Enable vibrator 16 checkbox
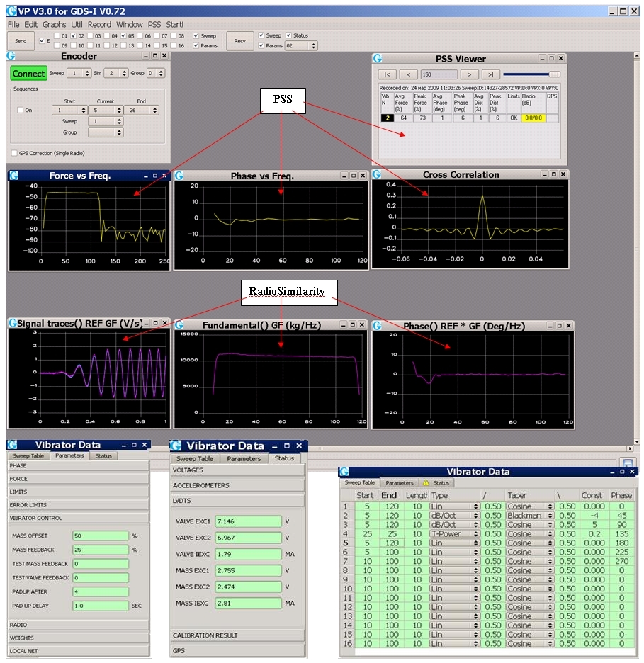This screenshot has height=663, width=644. [174, 45]
